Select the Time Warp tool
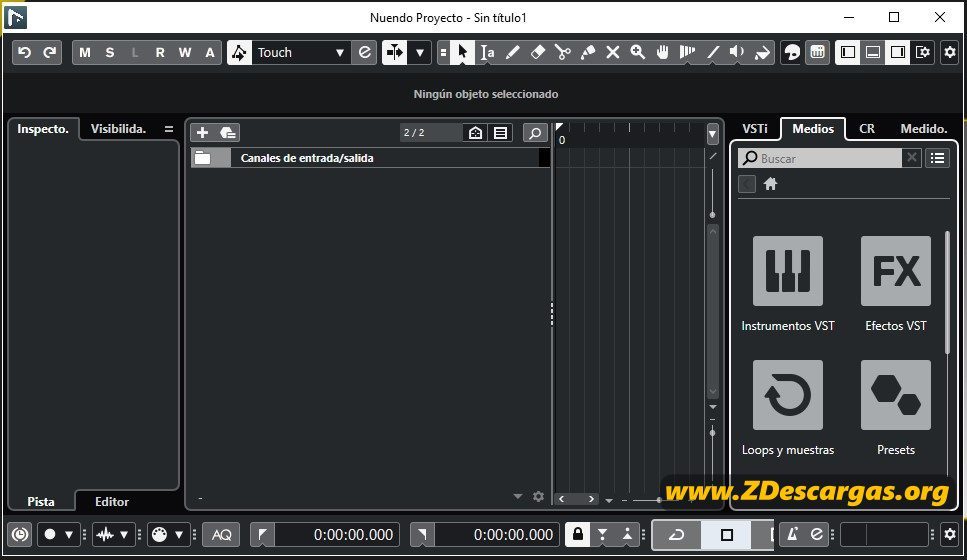The height and width of the screenshot is (560, 967). [688, 52]
